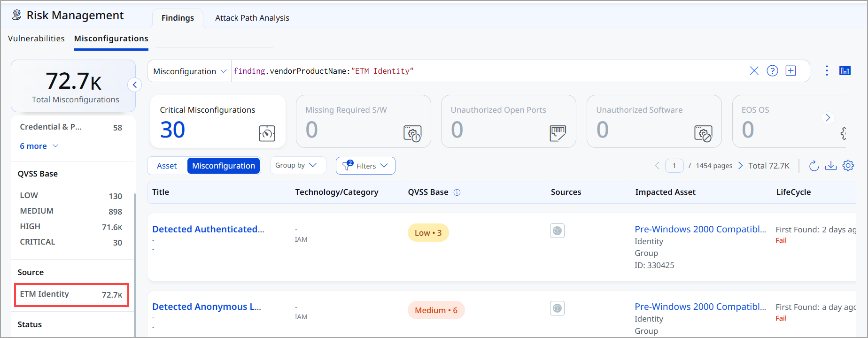This screenshot has width=868, height=338.
Task: Collapse the left sidebar with arrow button
Action: (135, 85)
